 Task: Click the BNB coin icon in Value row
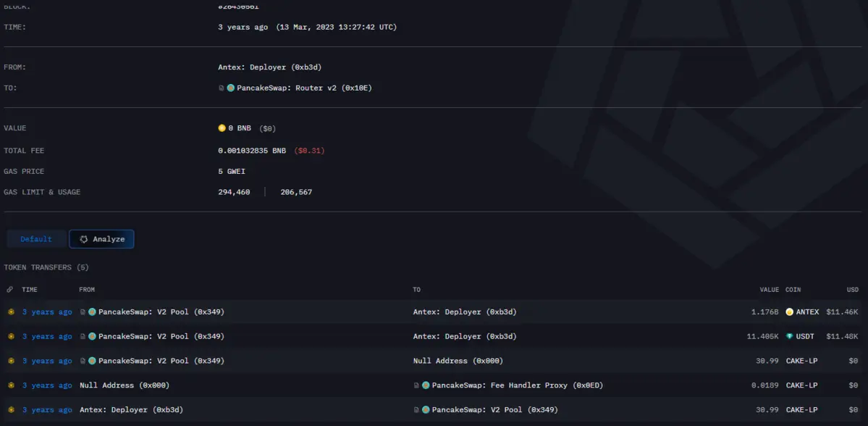point(222,128)
